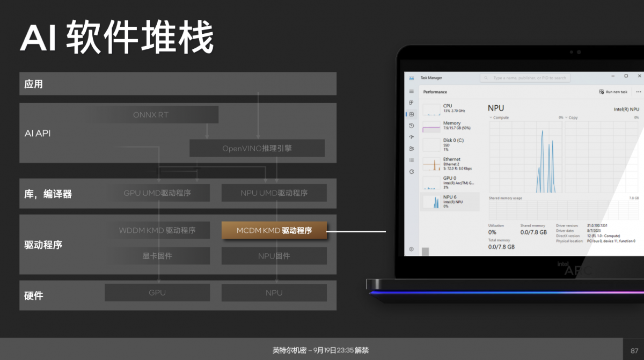Click the CPU usage graph thumbnail
The image size is (644, 360).
(x=431, y=109)
